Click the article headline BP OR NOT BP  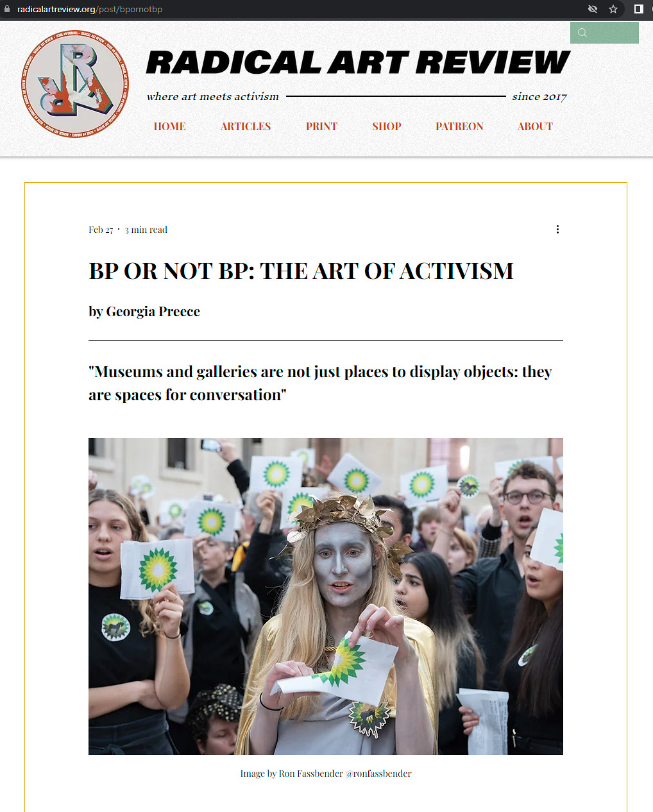(301, 271)
